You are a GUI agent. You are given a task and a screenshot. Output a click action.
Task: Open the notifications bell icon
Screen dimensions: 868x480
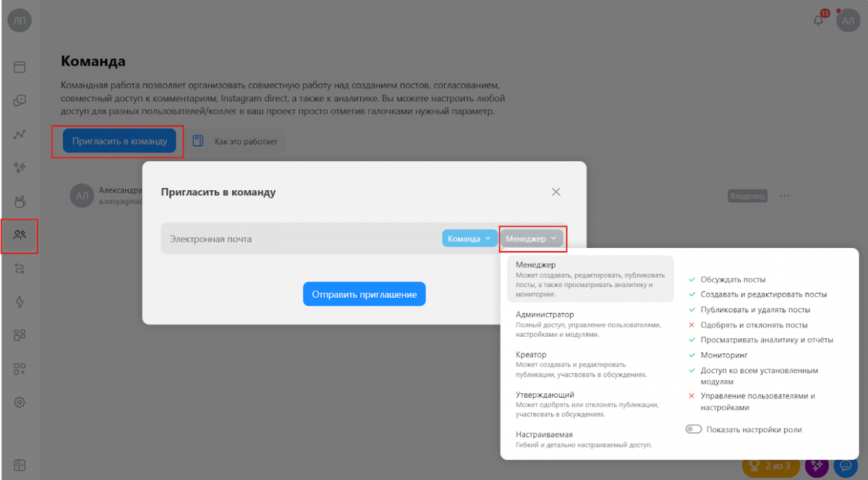[819, 20]
